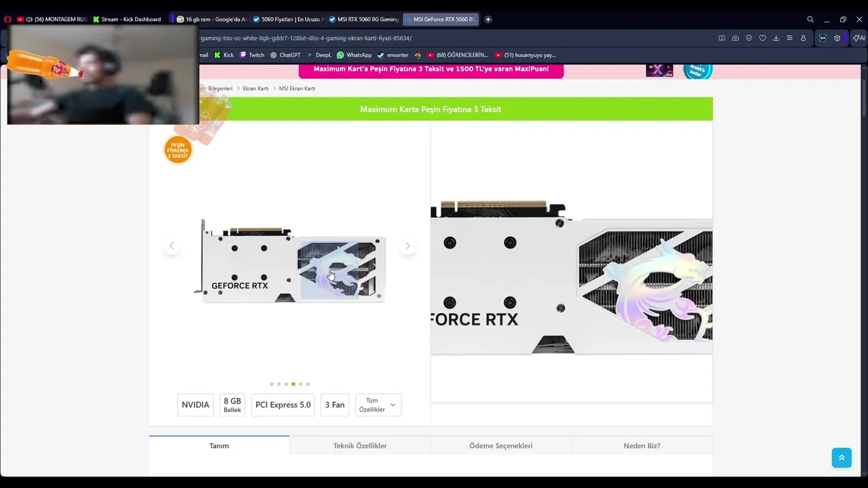Viewport: 868px width, 488px height.
Task: Open the Kick bookmark
Action: tap(224, 55)
